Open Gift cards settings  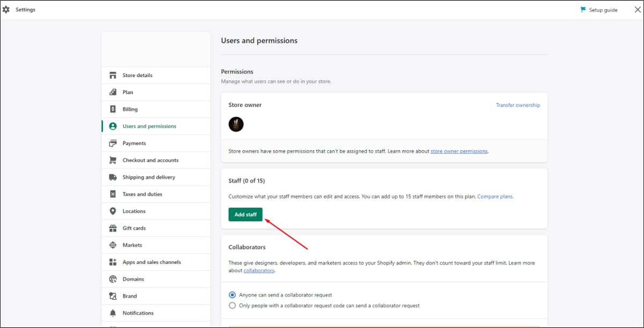[x=156, y=228]
